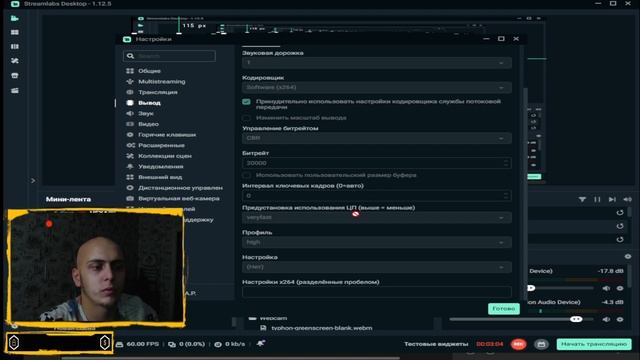Open Общие settings section
The height and width of the screenshot is (360, 640).
tap(149, 71)
